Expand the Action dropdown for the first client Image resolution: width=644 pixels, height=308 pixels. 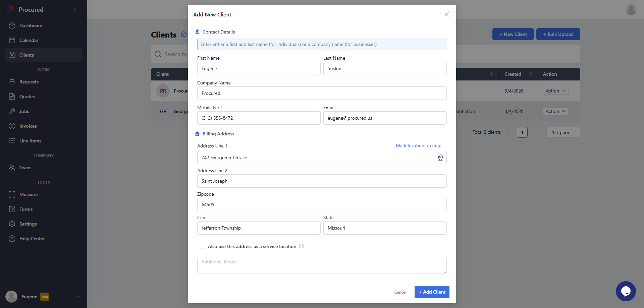tap(555, 91)
